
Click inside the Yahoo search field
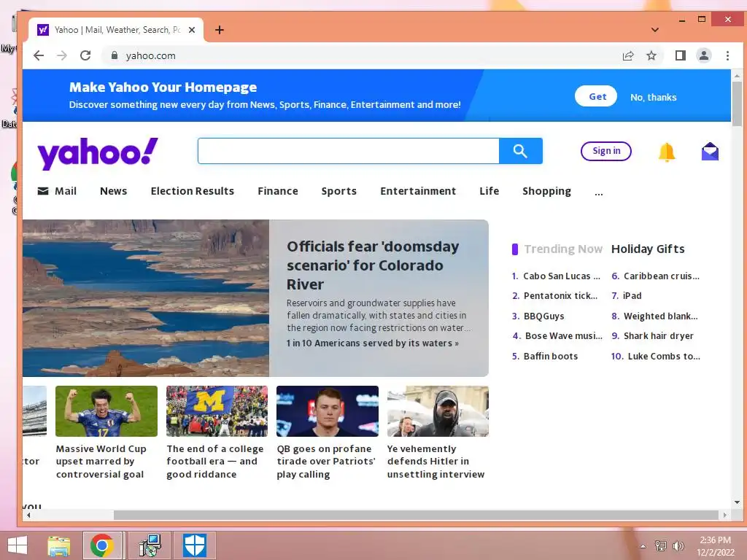point(348,151)
